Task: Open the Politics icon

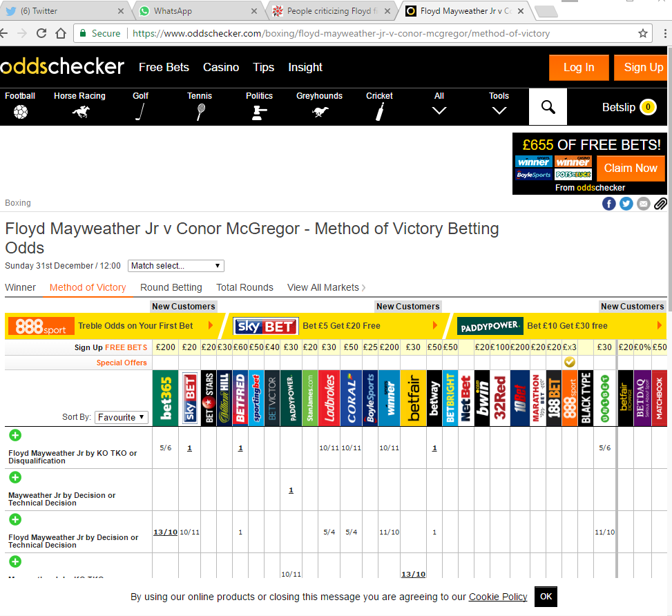Action: (x=259, y=113)
